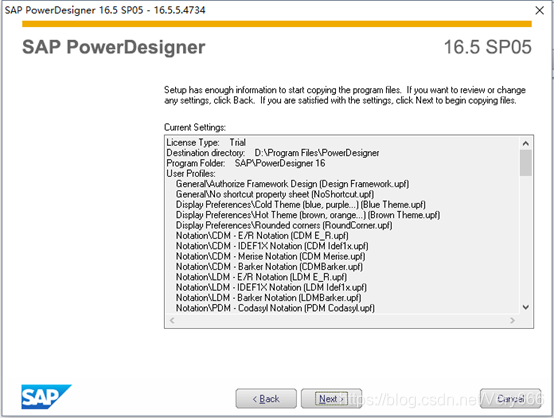Click the 'LDM - E/R Notation' line
554x418 pixels.
pyautogui.click(x=261, y=277)
